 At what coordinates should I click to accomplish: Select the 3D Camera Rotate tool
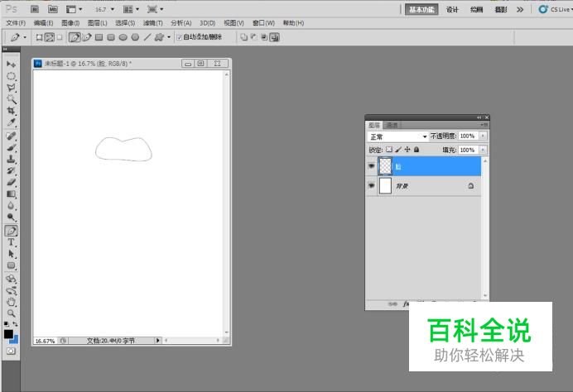tap(11, 291)
